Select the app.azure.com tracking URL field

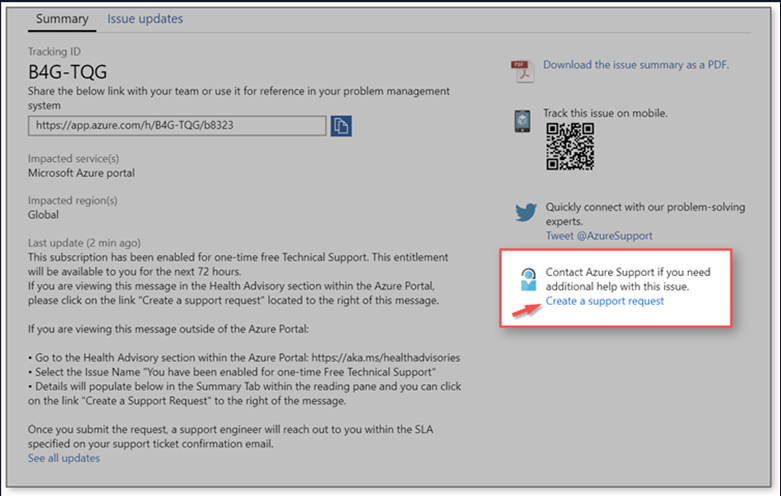177,125
